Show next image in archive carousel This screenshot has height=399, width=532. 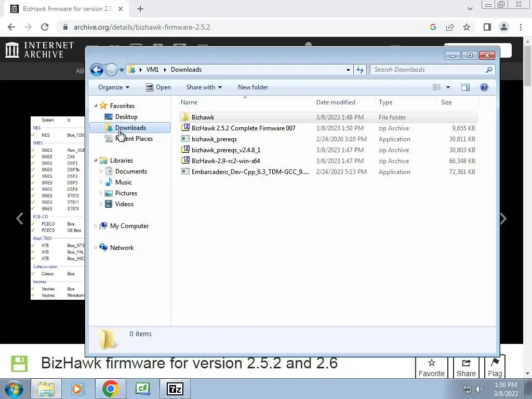click(x=503, y=219)
